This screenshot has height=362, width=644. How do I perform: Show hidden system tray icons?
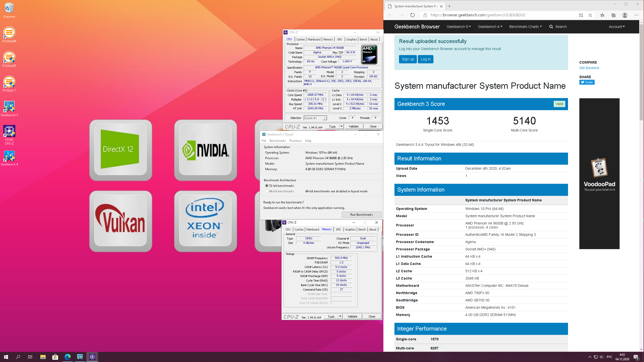(x=590, y=357)
